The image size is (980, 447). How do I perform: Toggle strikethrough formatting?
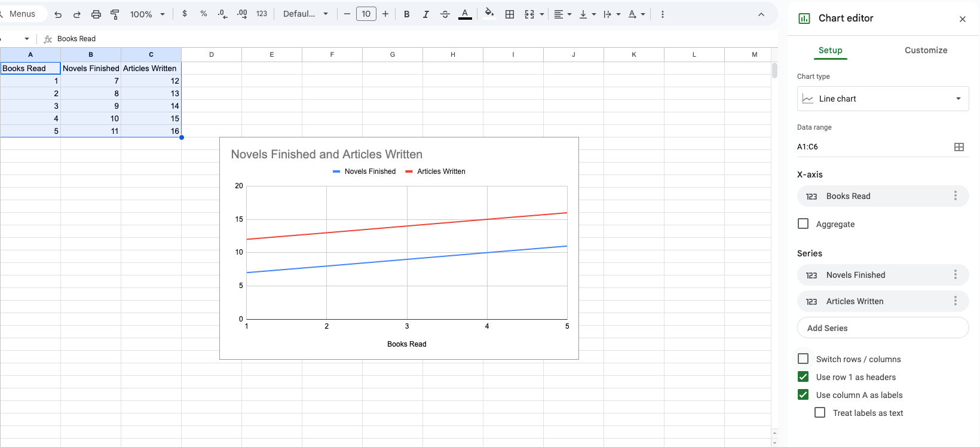click(x=445, y=14)
